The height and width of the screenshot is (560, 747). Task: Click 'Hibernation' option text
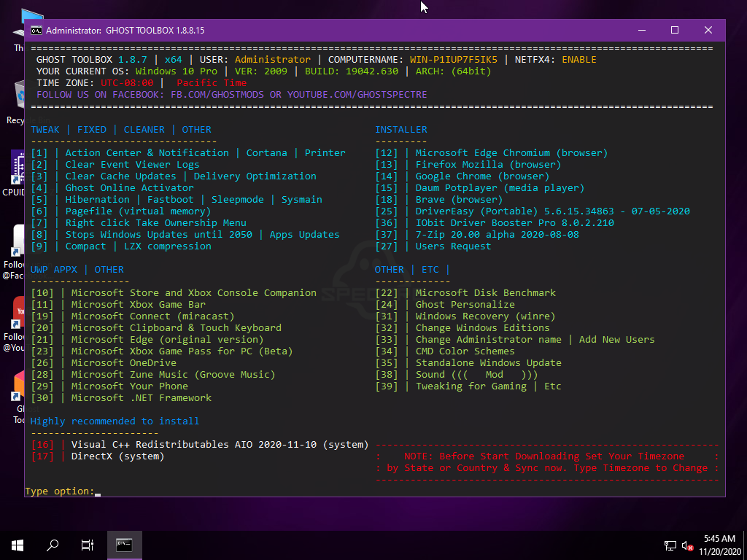click(x=97, y=200)
